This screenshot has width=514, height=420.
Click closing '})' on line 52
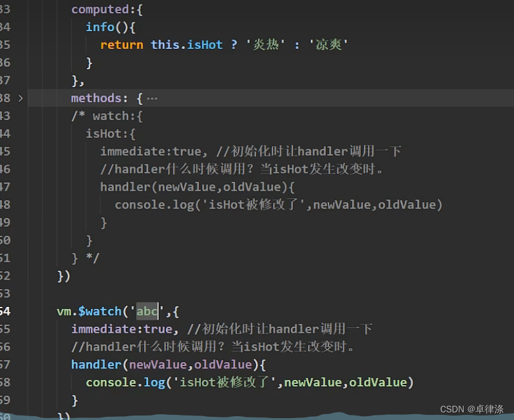tap(64, 276)
